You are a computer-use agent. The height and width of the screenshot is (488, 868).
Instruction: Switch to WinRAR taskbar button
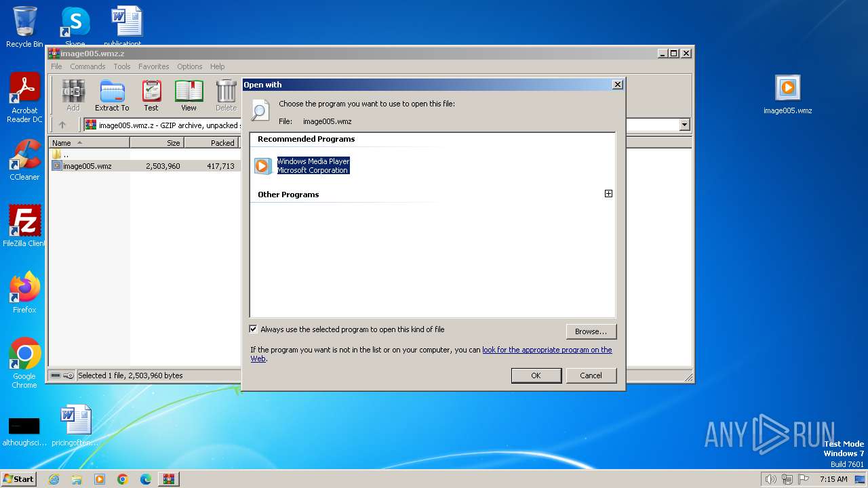[169, 479]
